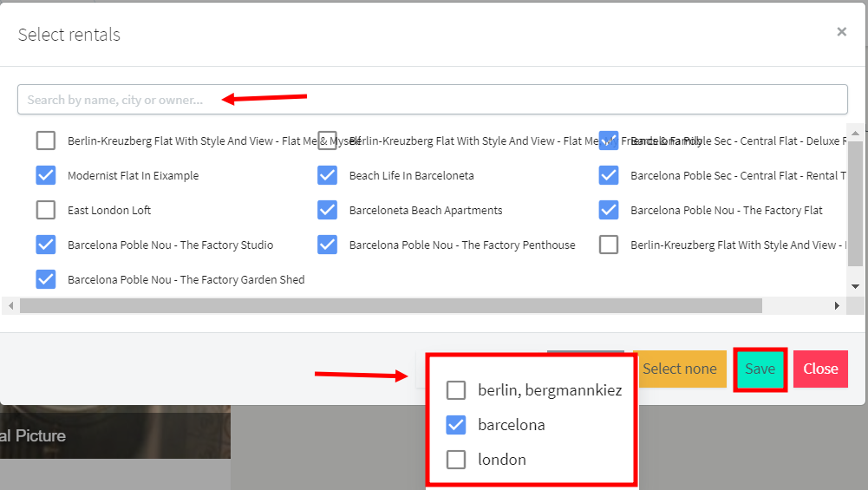
Task: Toggle Barcelona Poble Nou Factory Penthouse
Action: tap(327, 245)
